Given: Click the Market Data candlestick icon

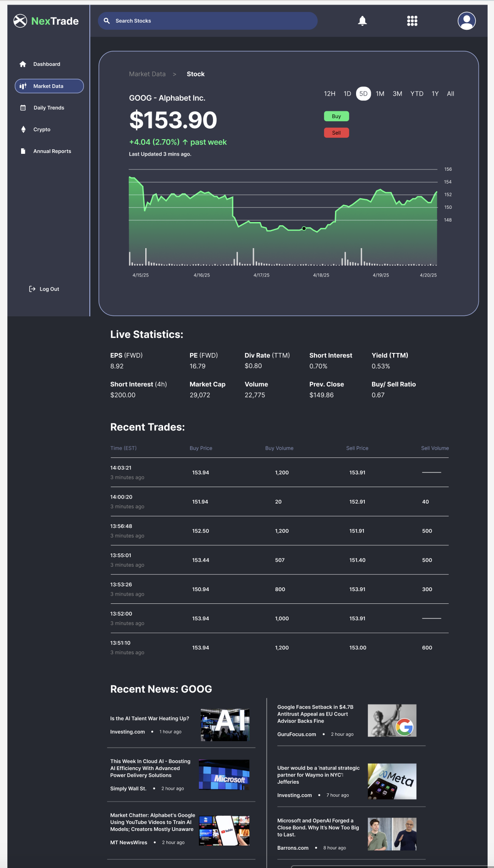Looking at the screenshot, I should (23, 86).
